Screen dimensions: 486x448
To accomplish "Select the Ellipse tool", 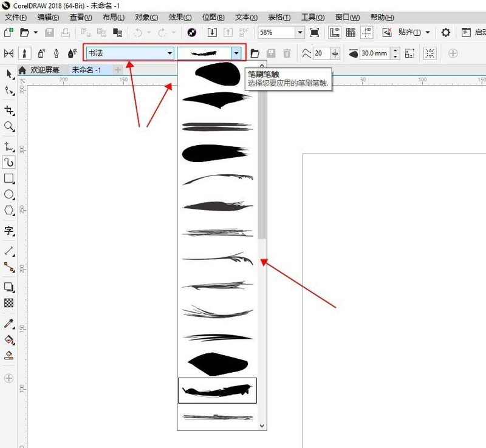I will (9, 195).
